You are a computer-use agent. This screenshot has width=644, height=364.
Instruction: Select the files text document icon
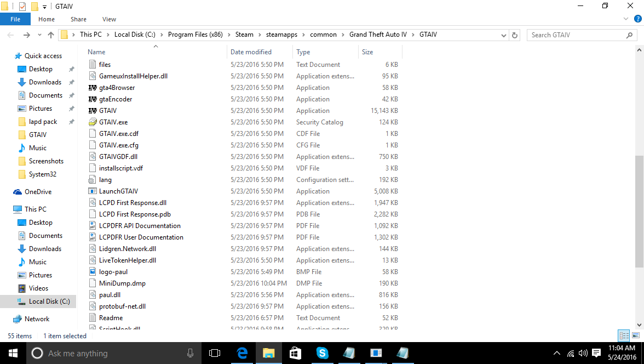tap(93, 65)
